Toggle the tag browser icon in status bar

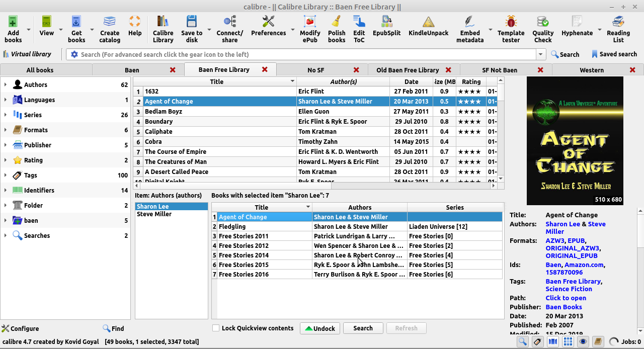(x=537, y=342)
